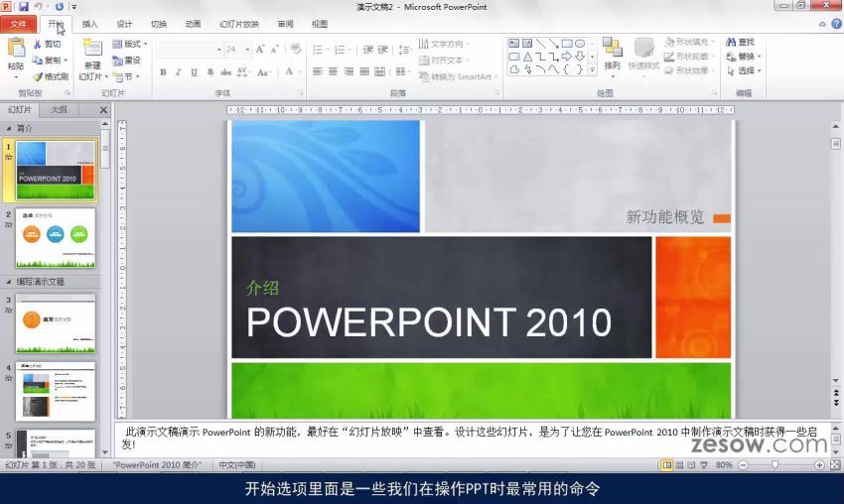The height and width of the screenshot is (504, 844).
Task: Switch to the Animations (动画) tab
Action: coord(194,24)
